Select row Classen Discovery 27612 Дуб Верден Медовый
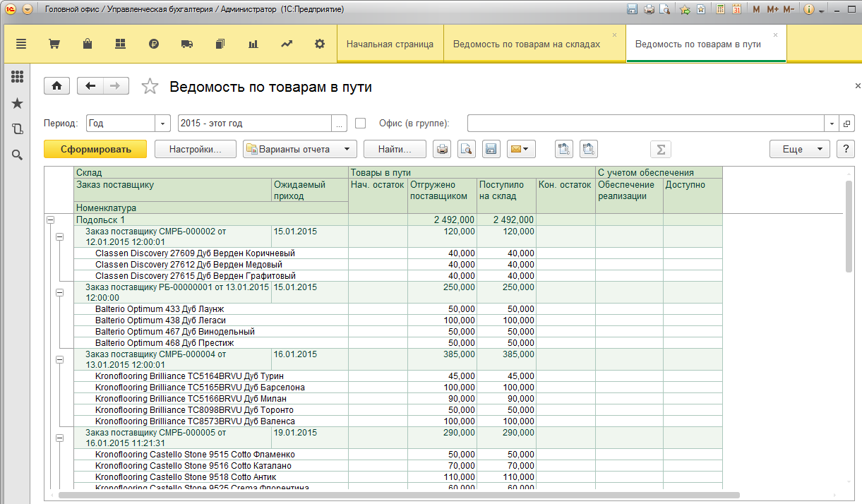Image resolution: width=862 pixels, height=504 pixels. pyautogui.click(x=398, y=265)
